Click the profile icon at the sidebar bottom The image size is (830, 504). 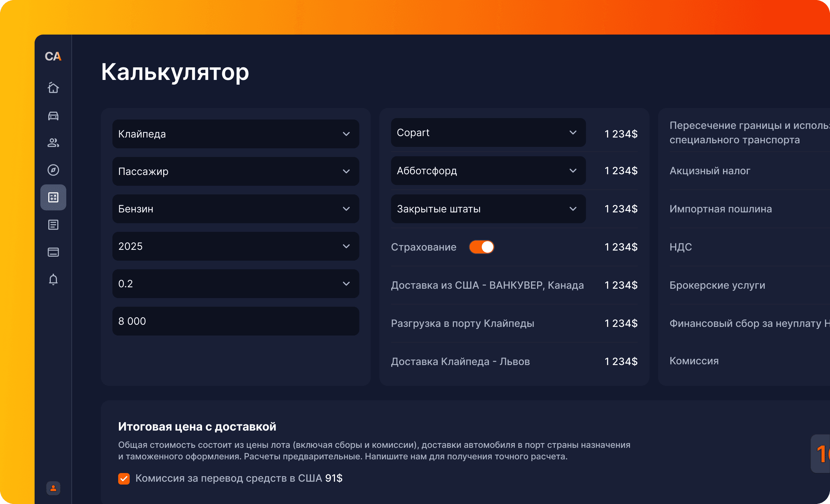point(53,489)
